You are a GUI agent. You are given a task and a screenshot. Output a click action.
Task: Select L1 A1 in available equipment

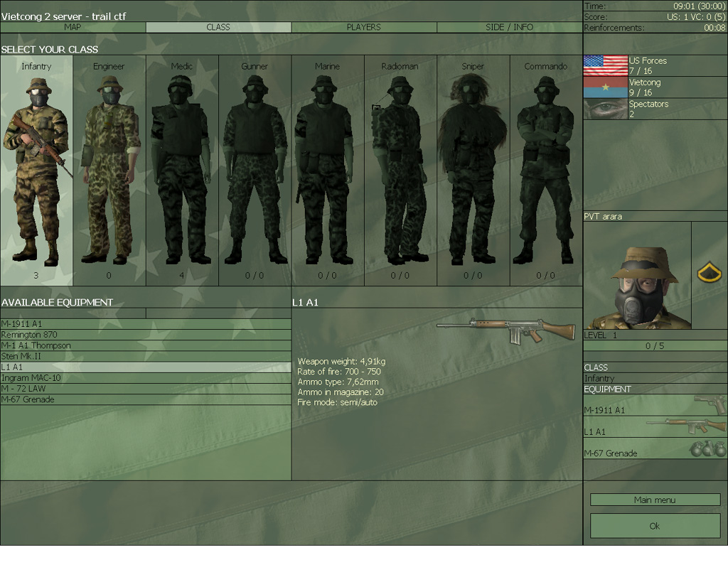(x=146, y=367)
